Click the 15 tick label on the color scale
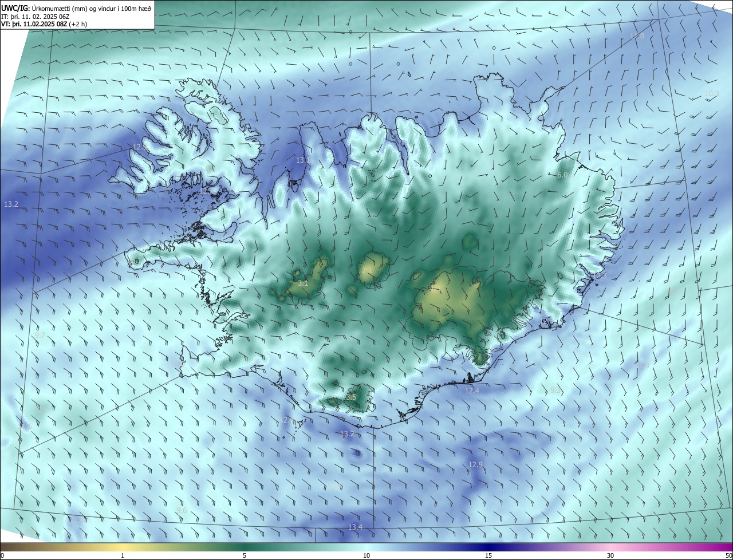The width and height of the screenshot is (733, 560). [488, 555]
